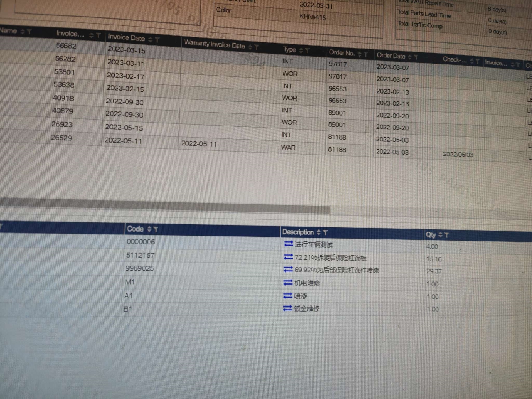Click the 8 day(s) value

point(497,9)
